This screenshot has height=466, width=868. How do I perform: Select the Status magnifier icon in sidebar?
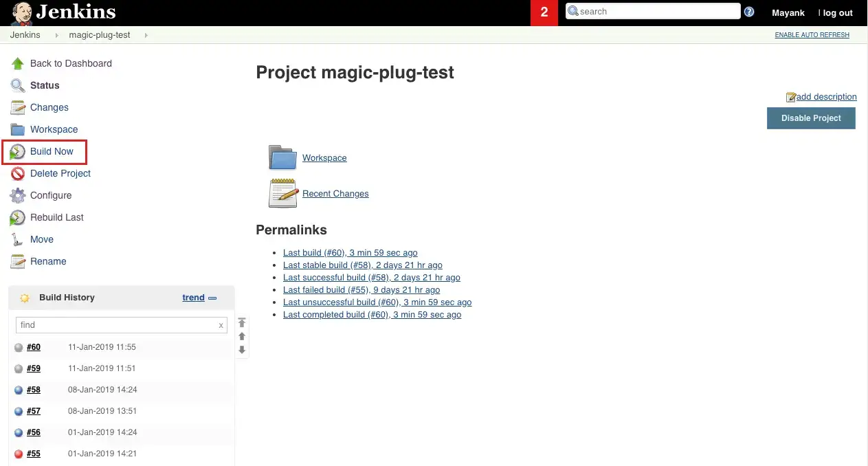[17, 85]
